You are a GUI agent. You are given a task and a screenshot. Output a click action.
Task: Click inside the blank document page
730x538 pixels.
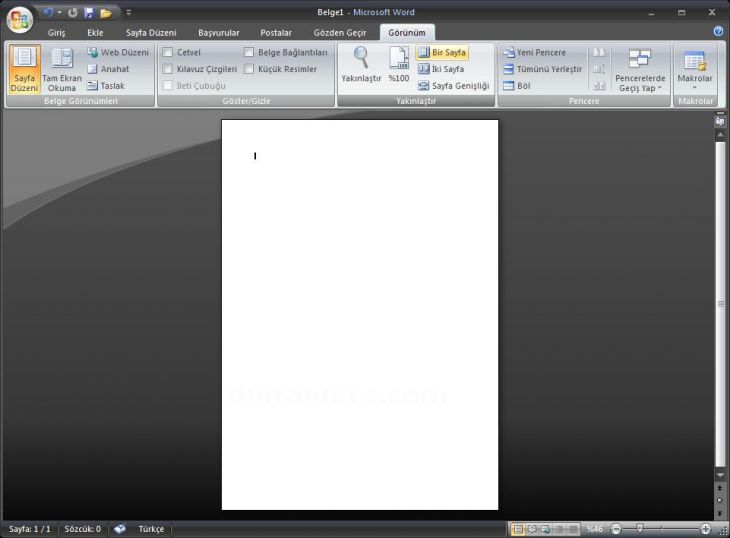click(359, 315)
